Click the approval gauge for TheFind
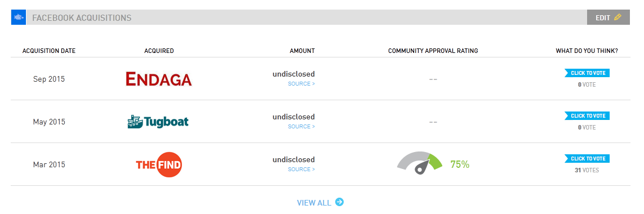The width and height of the screenshot is (644, 214). coord(420,163)
